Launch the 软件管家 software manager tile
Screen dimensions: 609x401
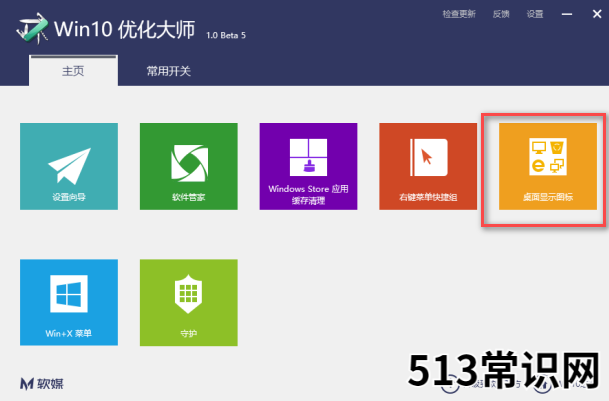[189, 166]
